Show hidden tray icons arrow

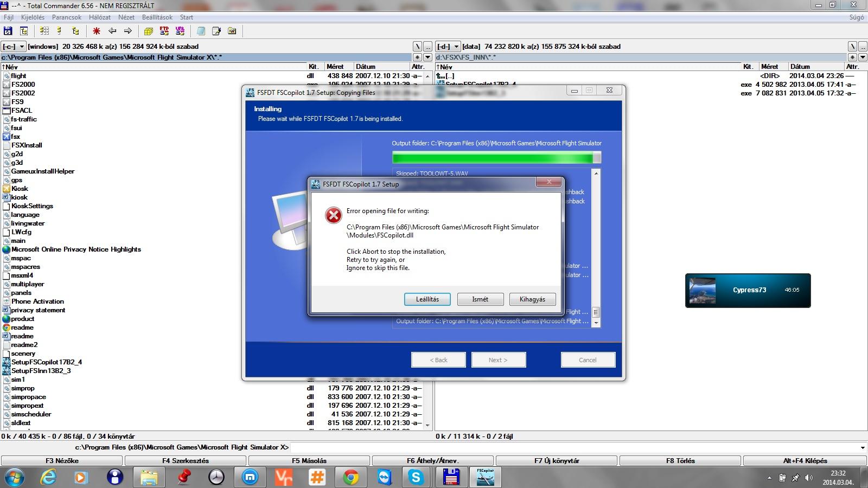769,478
